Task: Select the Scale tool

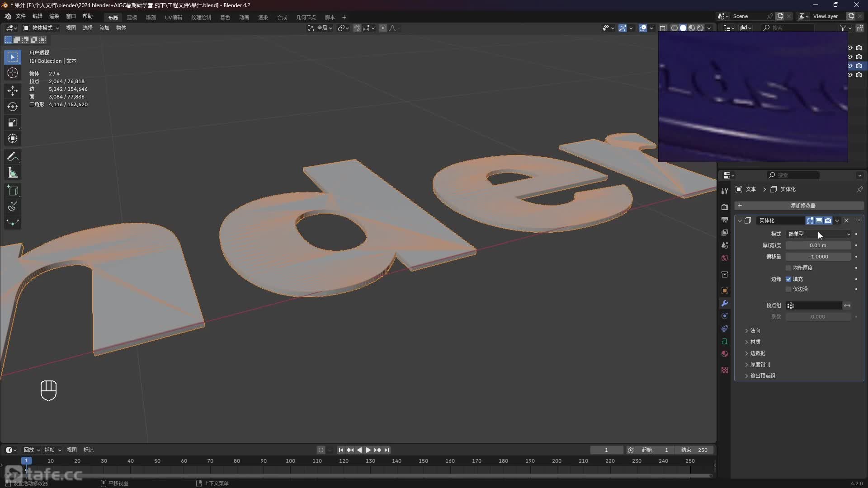Action: point(13,122)
